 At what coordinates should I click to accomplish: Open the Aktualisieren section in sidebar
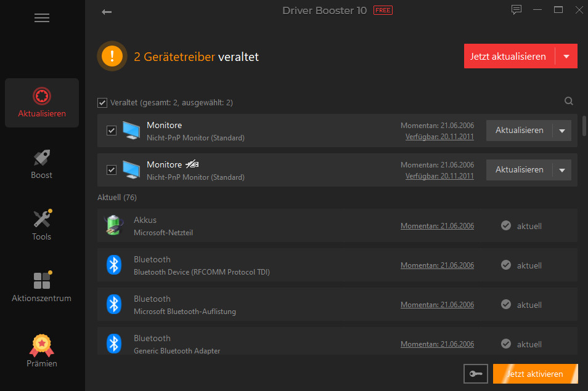click(41, 102)
